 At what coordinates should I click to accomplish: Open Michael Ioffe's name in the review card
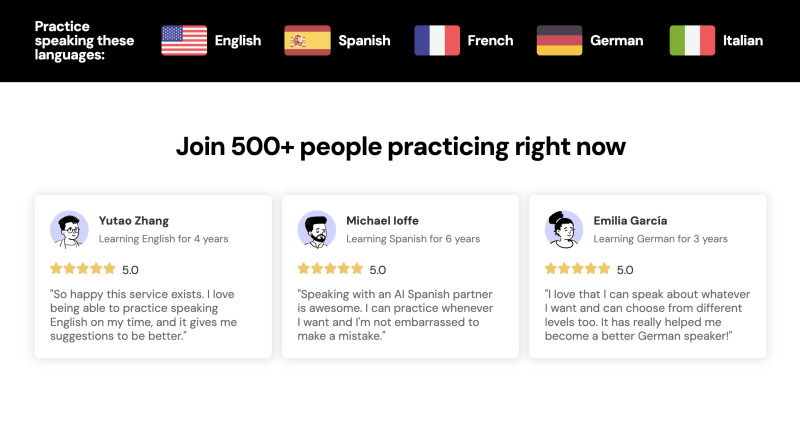(382, 220)
